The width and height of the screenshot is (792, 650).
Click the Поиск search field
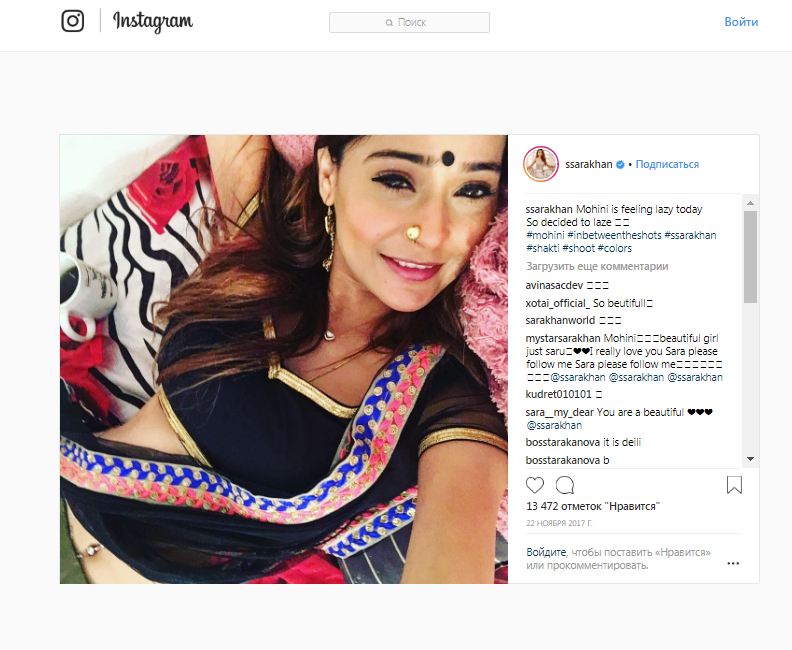click(409, 23)
